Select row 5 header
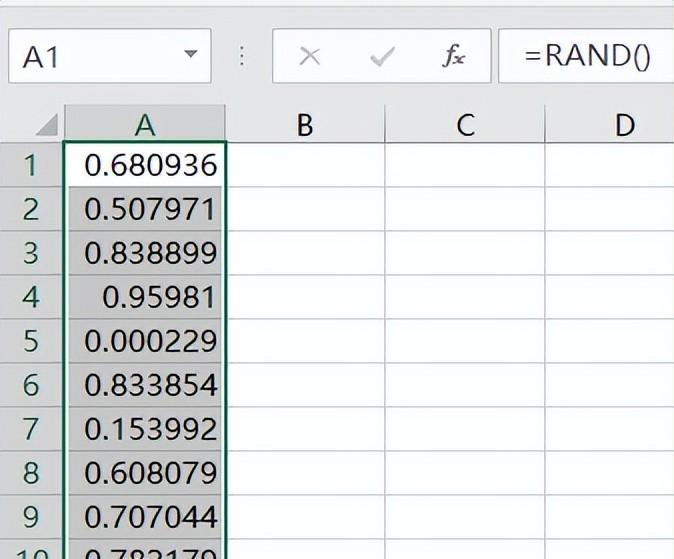674x559 pixels. coord(31,341)
